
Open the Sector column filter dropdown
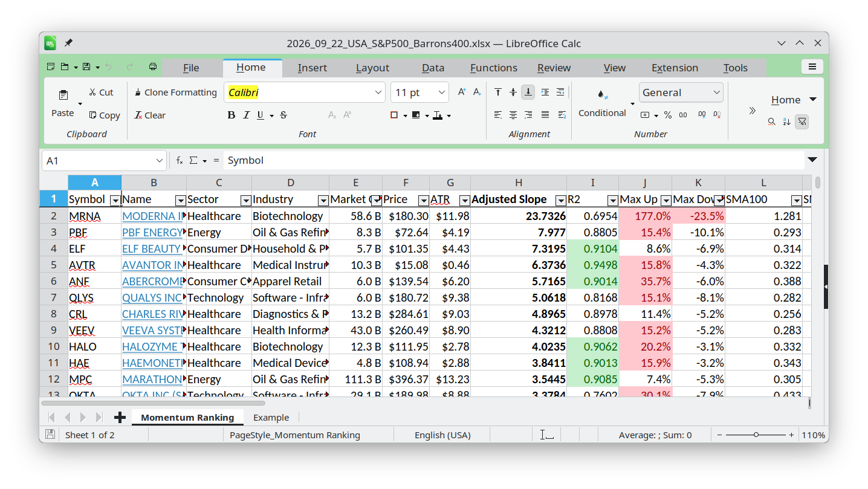coord(245,200)
